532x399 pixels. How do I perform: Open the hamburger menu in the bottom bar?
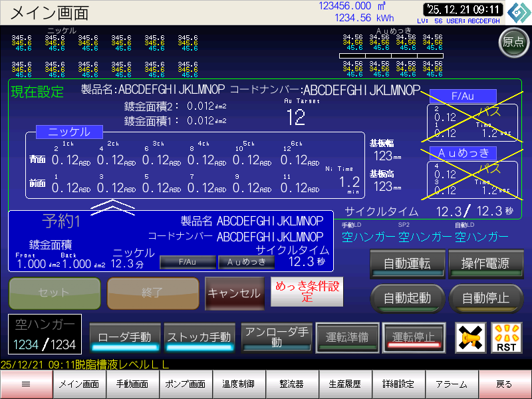[x=26, y=384]
